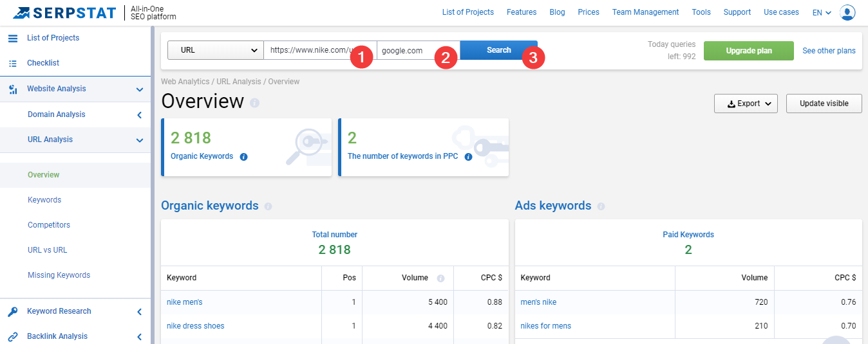Collapse the Website Analysis sidebar section
Screen dimensions: 868x344
(x=140, y=89)
